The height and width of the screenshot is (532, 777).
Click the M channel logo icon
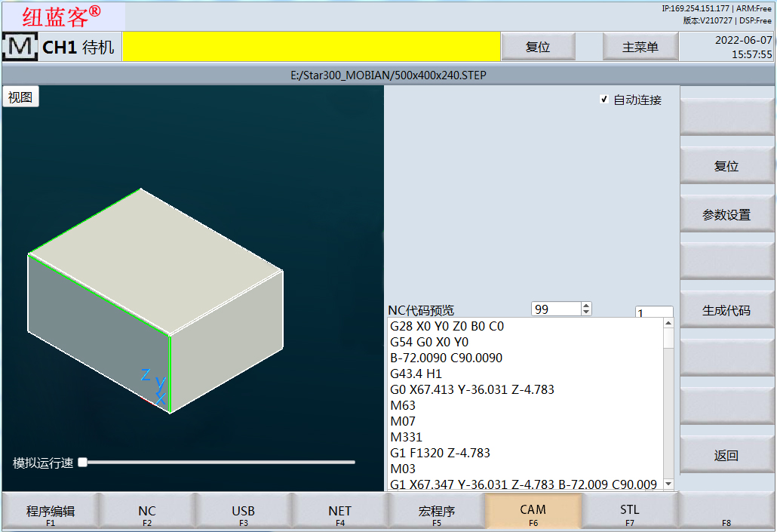pyautogui.click(x=20, y=47)
